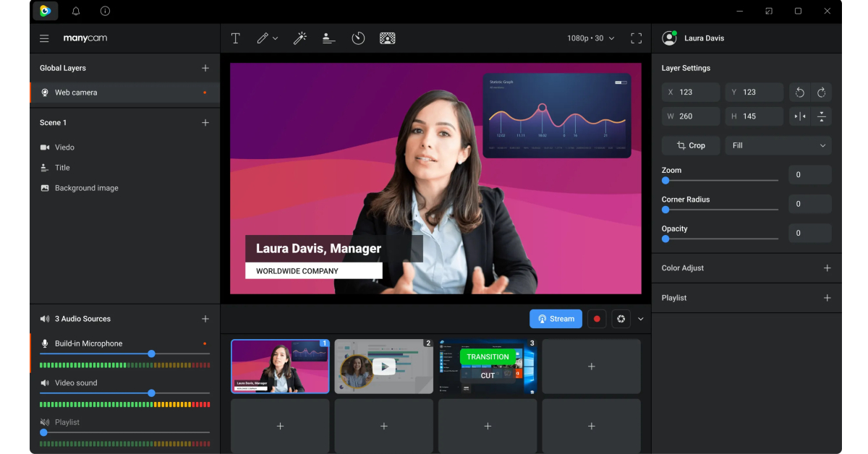Unmute the Playlist audio source
Screen dimensions: 868x454
click(x=45, y=422)
